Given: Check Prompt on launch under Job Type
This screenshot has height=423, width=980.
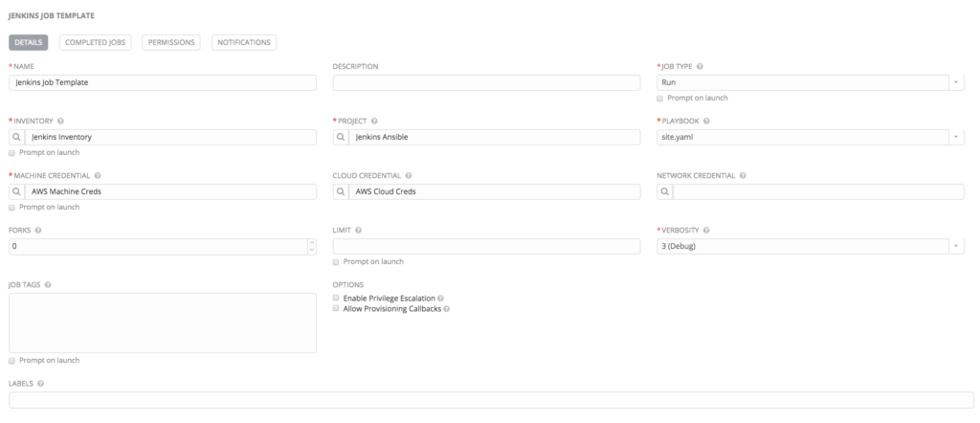Looking at the screenshot, I should [660, 98].
